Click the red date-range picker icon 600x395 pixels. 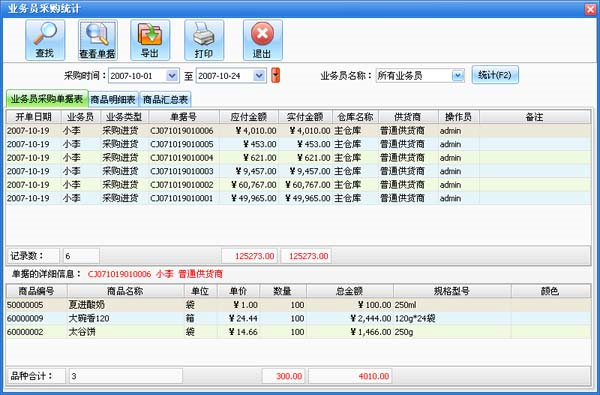[x=276, y=75]
